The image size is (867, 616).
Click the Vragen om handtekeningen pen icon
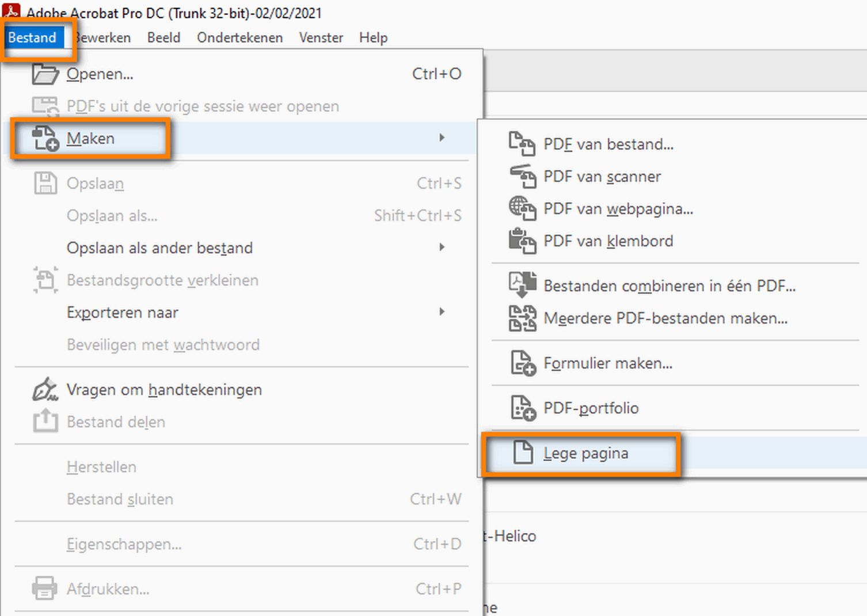click(45, 389)
